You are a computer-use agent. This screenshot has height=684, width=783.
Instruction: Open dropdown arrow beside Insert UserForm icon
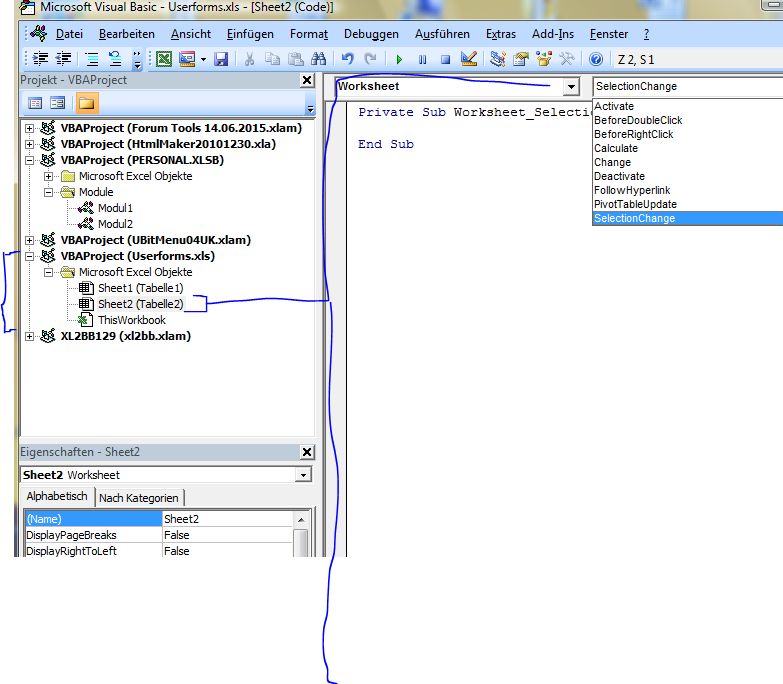[203, 59]
